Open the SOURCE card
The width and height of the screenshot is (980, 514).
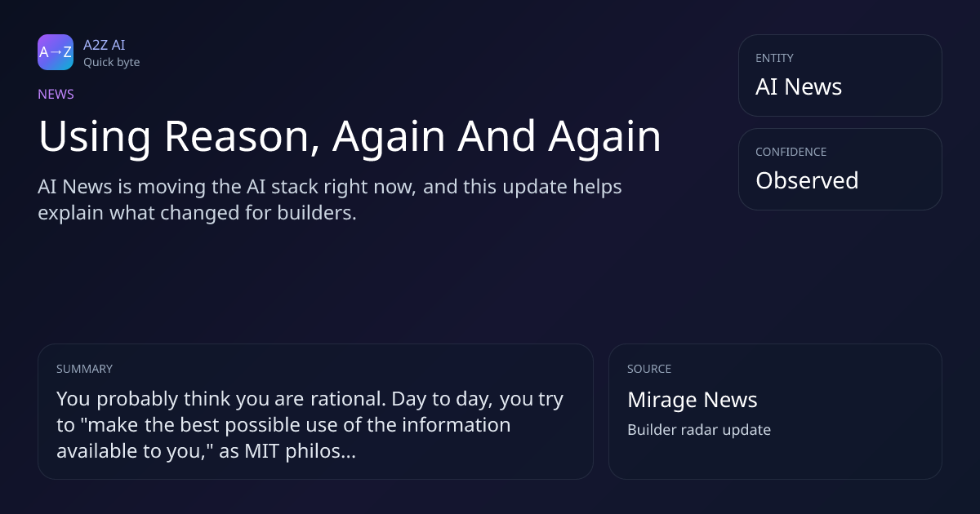click(775, 411)
